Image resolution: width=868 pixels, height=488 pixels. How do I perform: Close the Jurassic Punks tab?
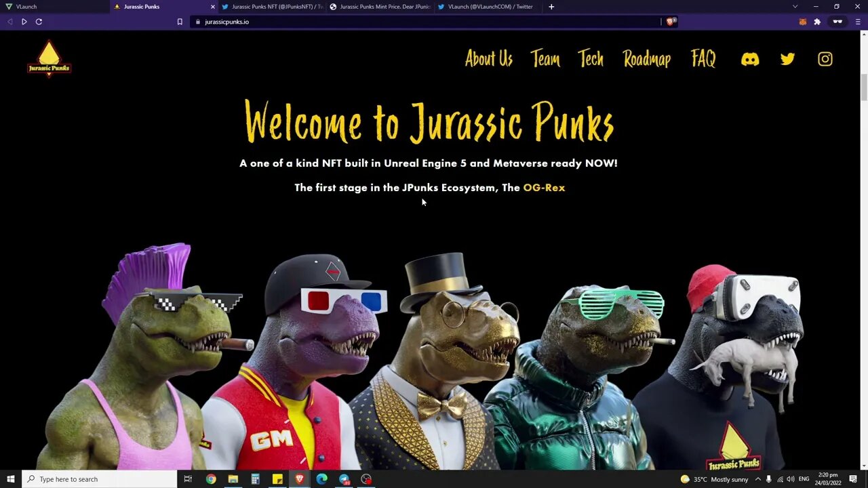click(212, 7)
